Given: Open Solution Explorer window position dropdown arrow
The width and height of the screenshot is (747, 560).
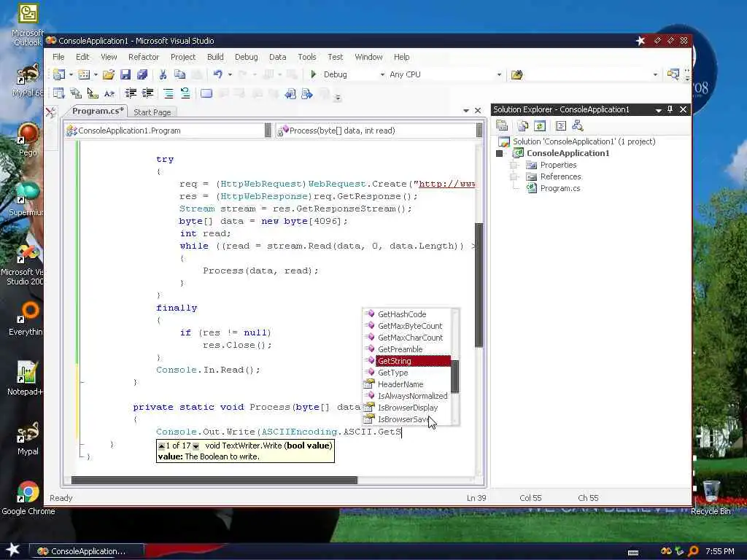Looking at the screenshot, I should click(x=659, y=110).
